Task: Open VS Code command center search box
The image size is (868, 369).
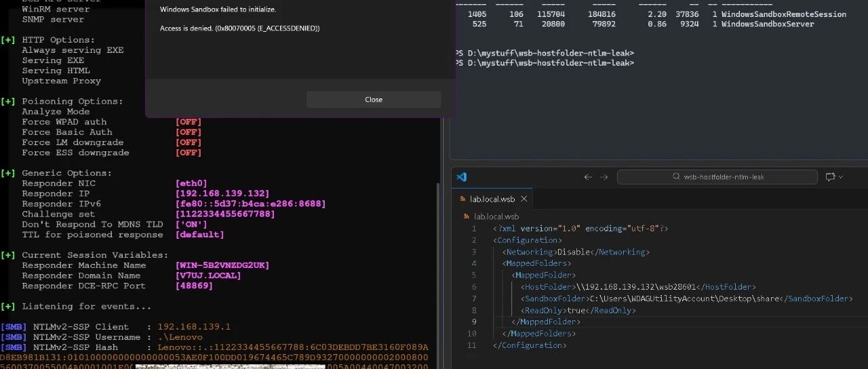Action: coord(717,177)
